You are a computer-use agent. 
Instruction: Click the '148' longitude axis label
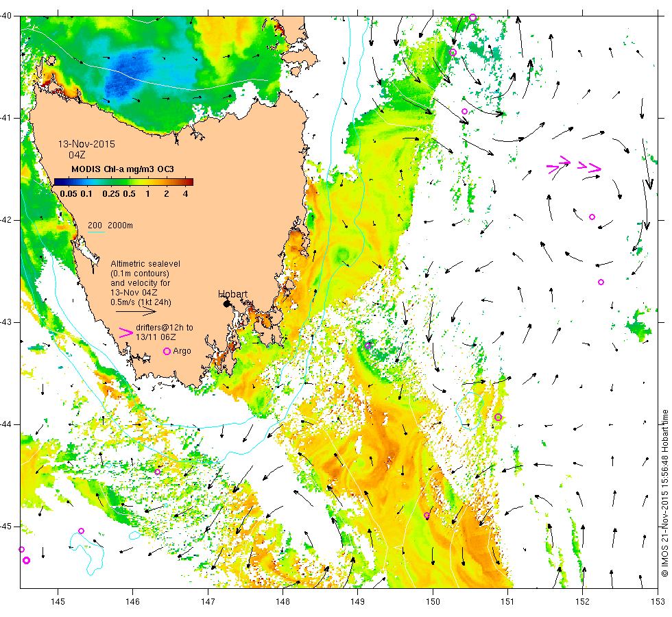(x=283, y=602)
